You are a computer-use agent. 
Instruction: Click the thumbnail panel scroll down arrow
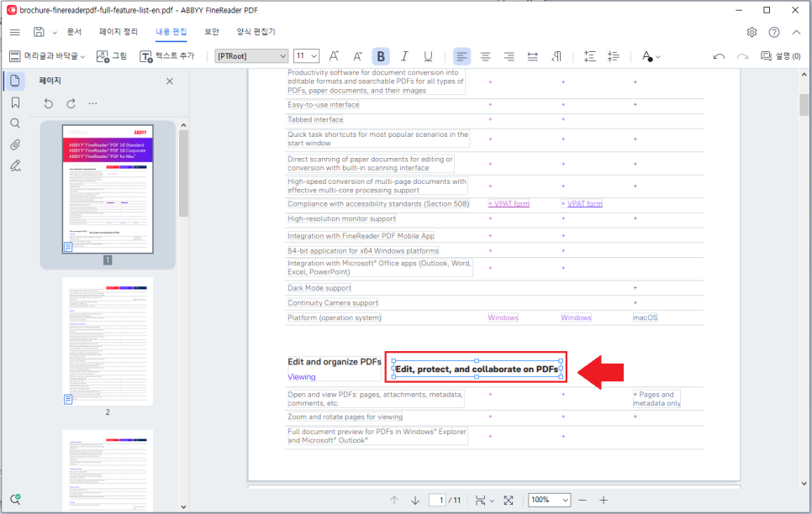click(183, 507)
